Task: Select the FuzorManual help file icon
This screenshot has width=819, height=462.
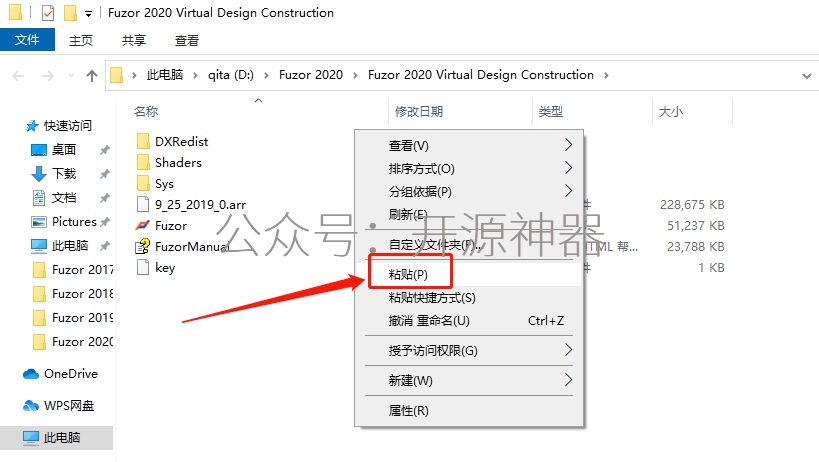Action: (143, 246)
